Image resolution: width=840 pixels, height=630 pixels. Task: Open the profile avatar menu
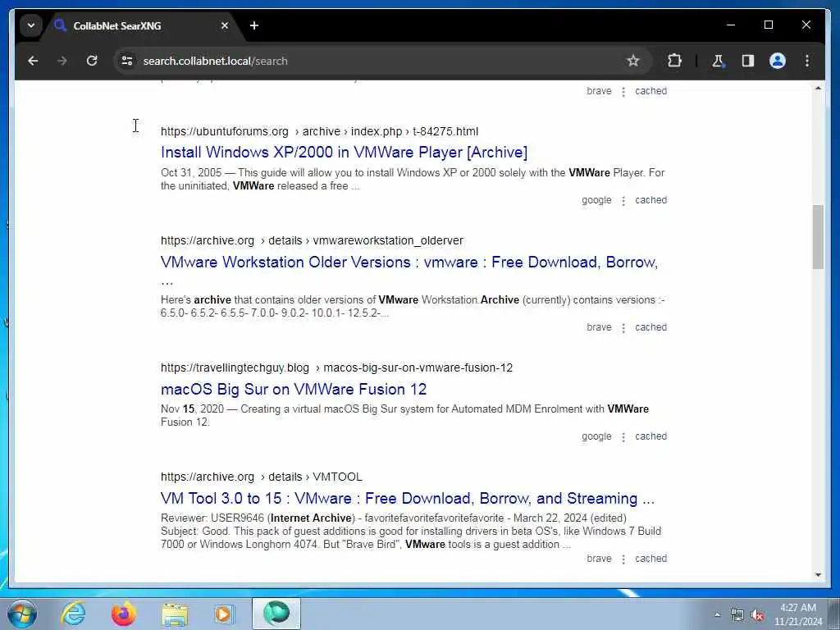pos(778,61)
